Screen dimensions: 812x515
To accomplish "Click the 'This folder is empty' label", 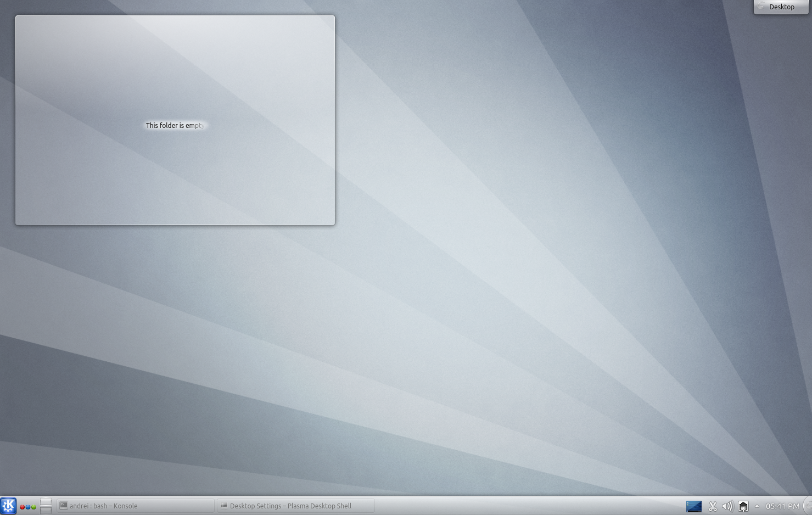I will pyautogui.click(x=175, y=126).
